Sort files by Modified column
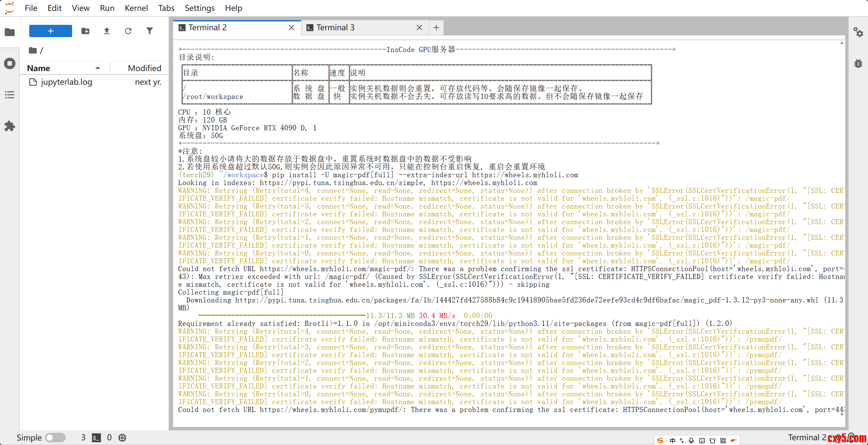The height and width of the screenshot is (445, 868). click(x=144, y=68)
